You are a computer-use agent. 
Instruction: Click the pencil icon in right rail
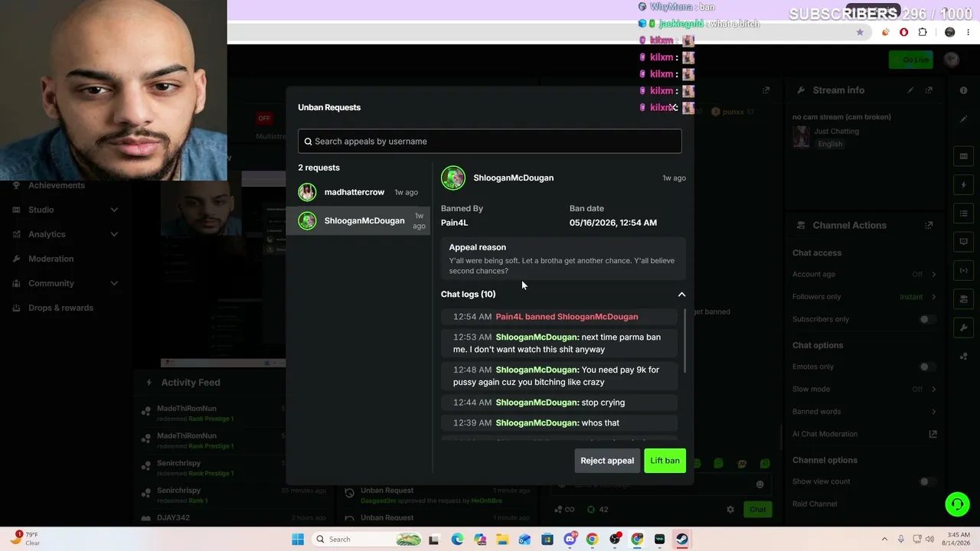tap(963, 119)
